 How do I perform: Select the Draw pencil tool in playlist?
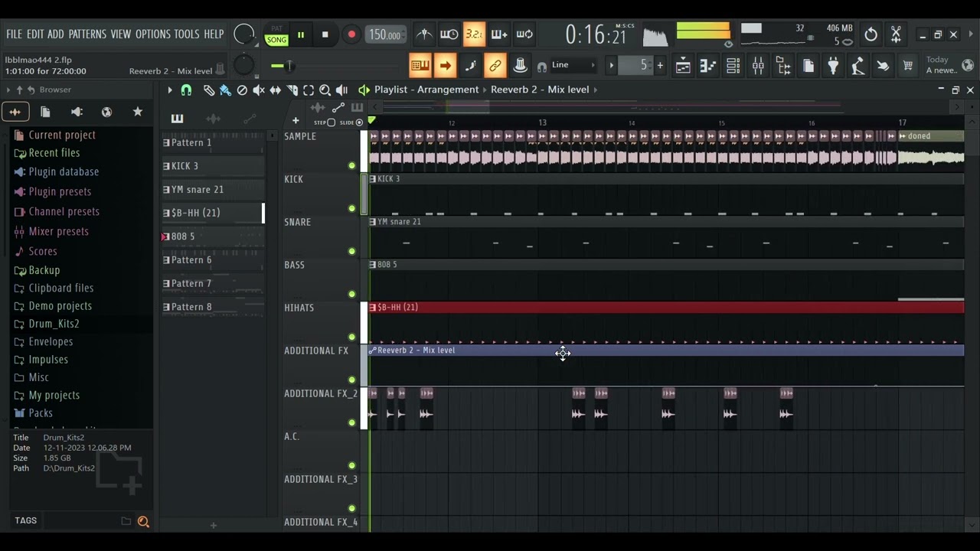[208, 90]
